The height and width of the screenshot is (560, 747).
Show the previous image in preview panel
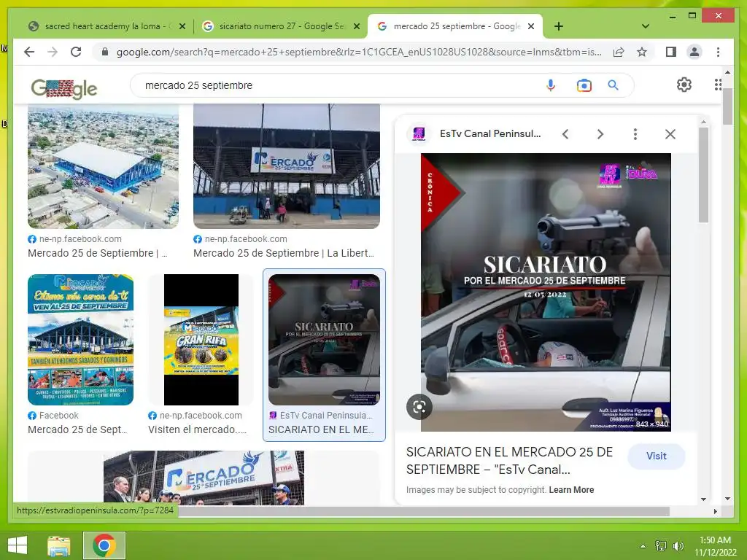pyautogui.click(x=565, y=134)
